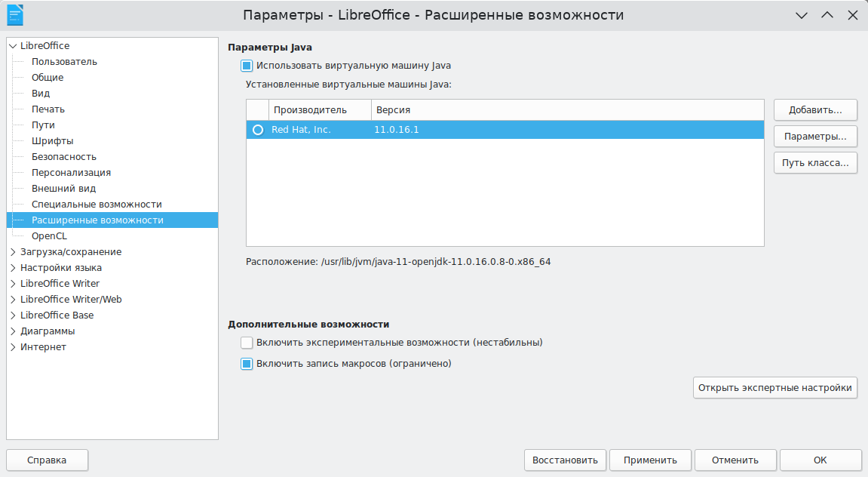
Task: Open the Общие settings page
Action: tap(48, 78)
